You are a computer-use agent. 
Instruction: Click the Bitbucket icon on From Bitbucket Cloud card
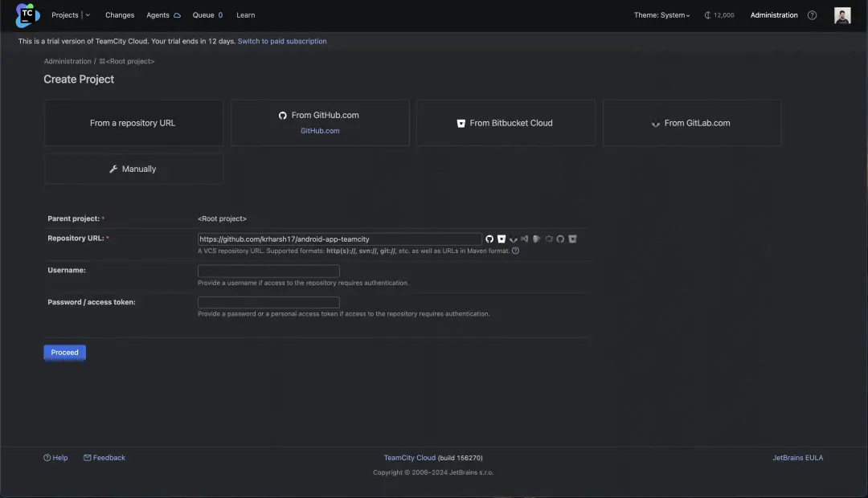pos(461,124)
